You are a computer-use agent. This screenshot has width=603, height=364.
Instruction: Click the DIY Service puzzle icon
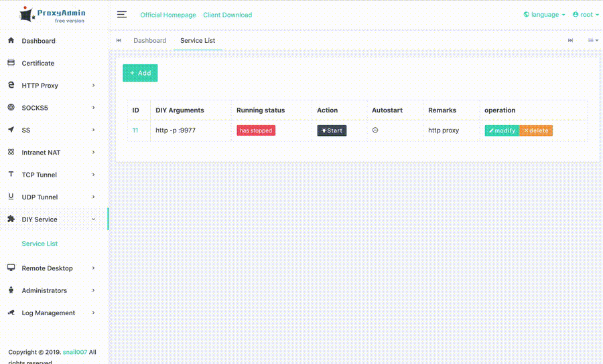[x=11, y=219]
